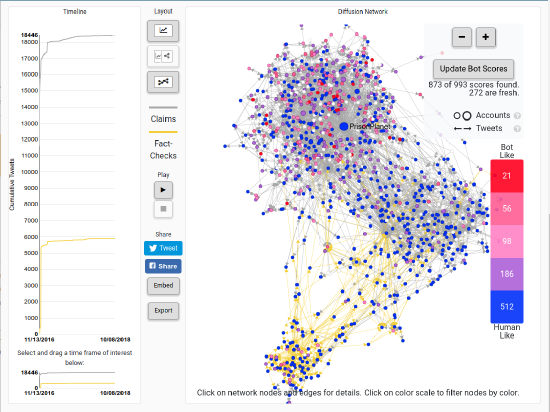Open help icon next to Tweets

(x=517, y=129)
